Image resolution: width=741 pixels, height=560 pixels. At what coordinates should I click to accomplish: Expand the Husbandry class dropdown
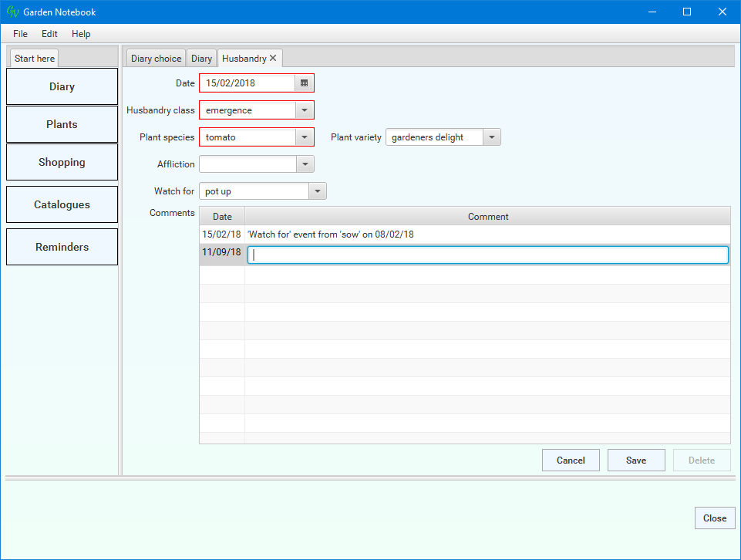(x=305, y=110)
